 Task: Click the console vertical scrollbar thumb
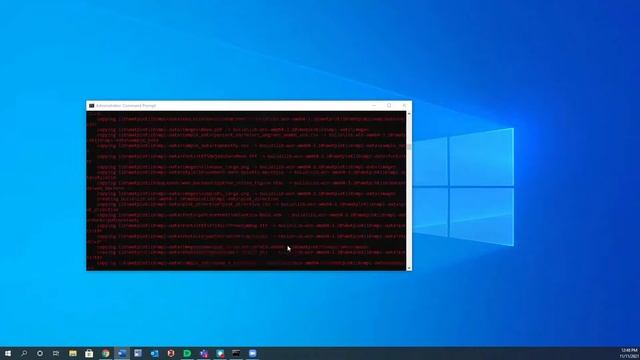click(409, 147)
